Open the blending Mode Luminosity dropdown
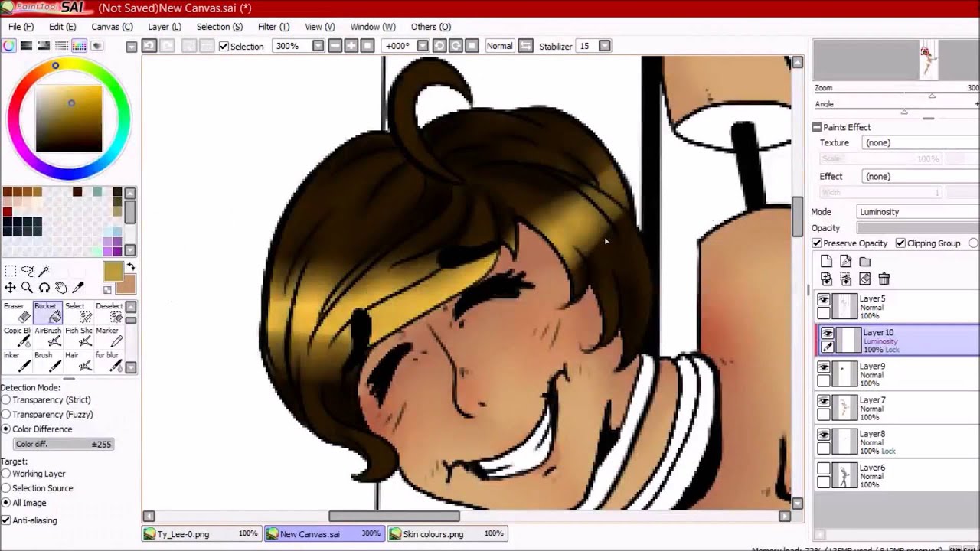Image resolution: width=980 pixels, height=551 pixels. (917, 212)
